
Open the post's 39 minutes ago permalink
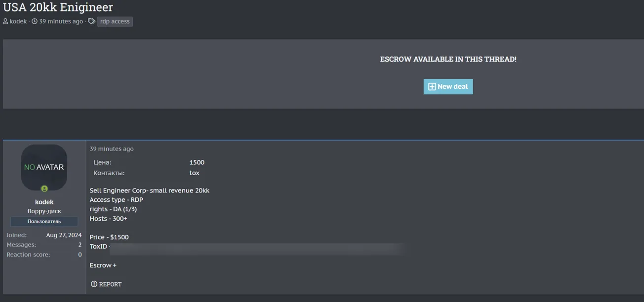click(112, 149)
